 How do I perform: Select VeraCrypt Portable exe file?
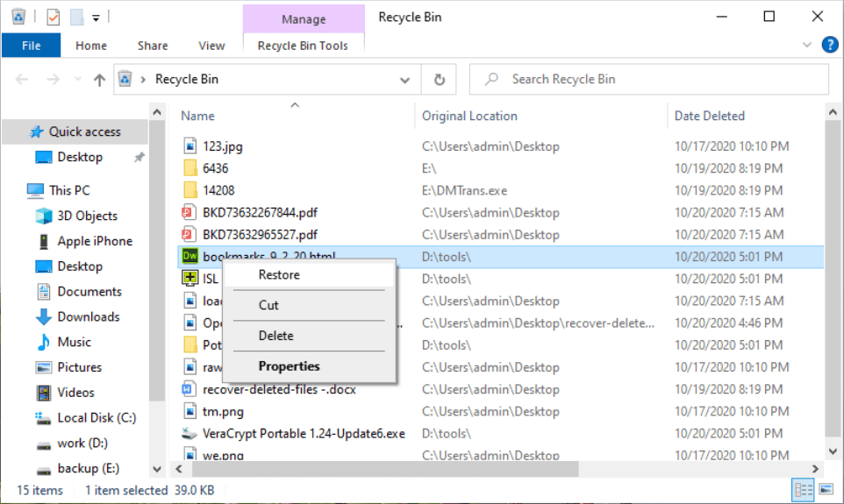304,433
